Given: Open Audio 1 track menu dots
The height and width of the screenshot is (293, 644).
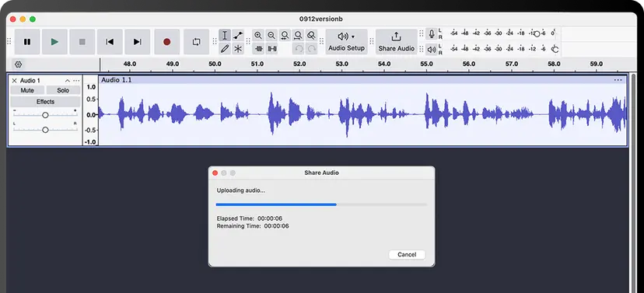Looking at the screenshot, I should (76, 80).
